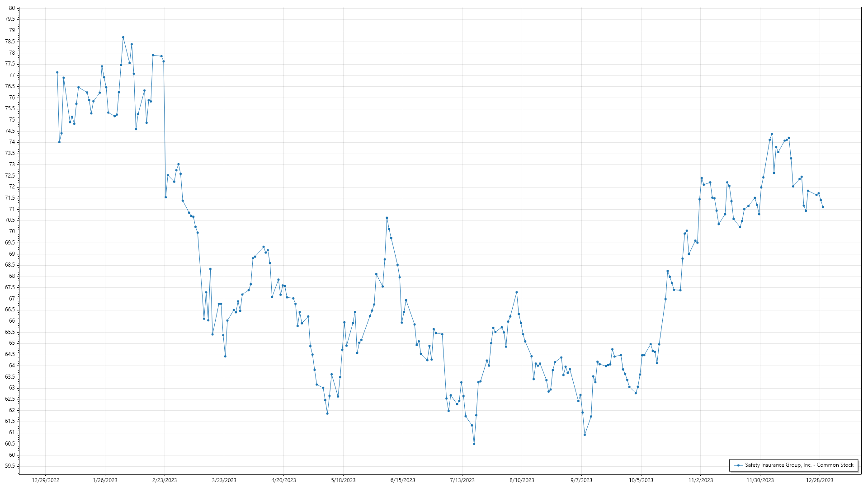Click the 12/29/2022 x-axis date label
This screenshot has width=868, height=488.
point(46,480)
